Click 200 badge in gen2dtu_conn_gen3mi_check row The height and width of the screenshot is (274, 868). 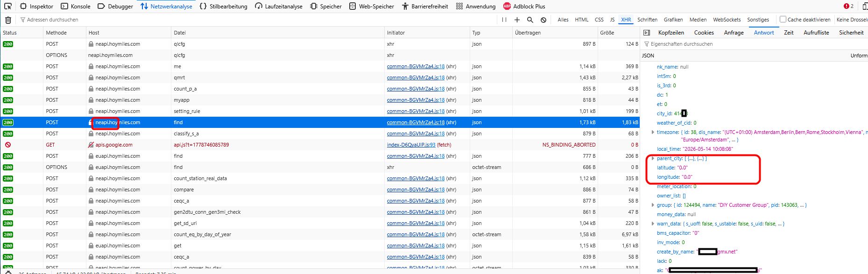(x=8, y=212)
